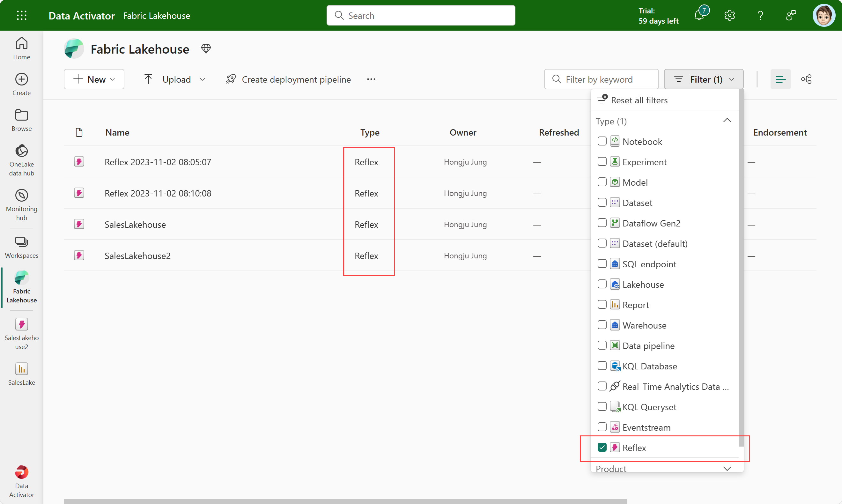842x504 pixels.
Task: Expand the Product filter section
Action: [727, 468]
